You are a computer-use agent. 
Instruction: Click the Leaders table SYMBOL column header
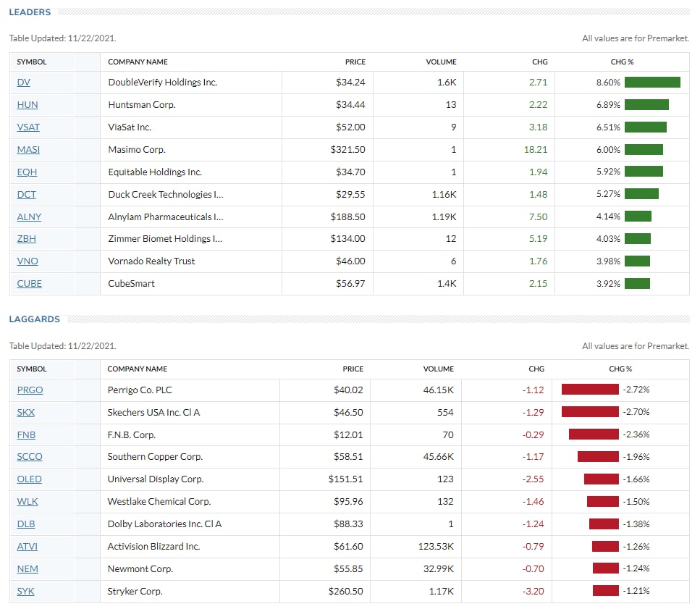pyautogui.click(x=32, y=62)
